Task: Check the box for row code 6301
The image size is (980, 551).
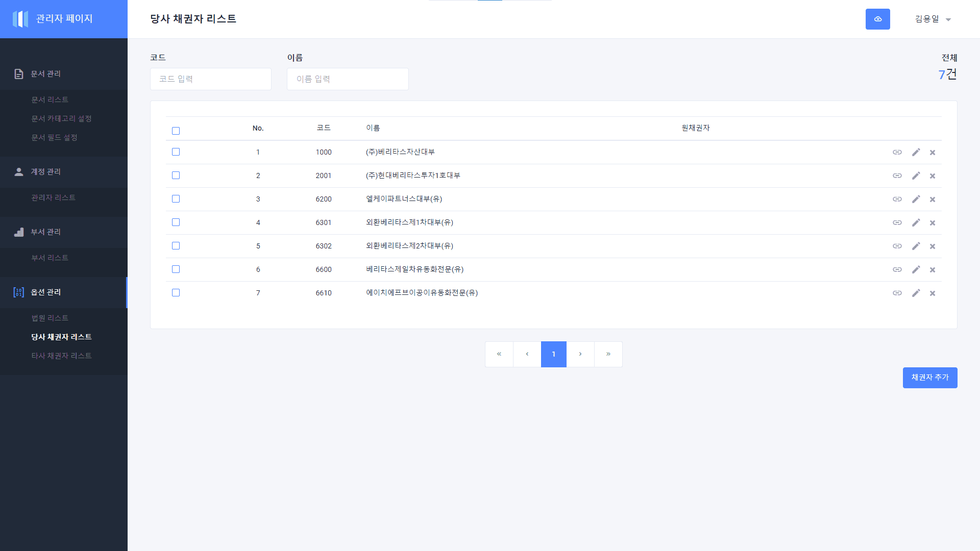Action: pos(176,222)
